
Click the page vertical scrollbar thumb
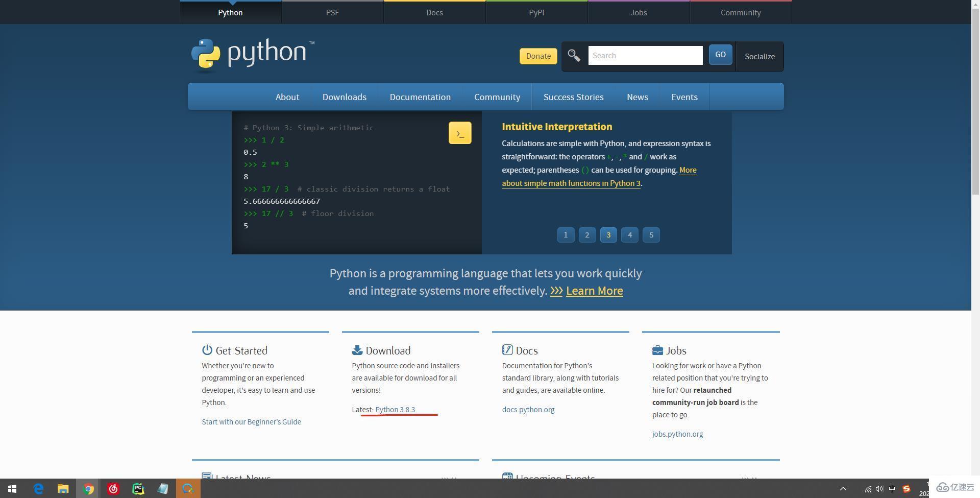pyautogui.click(x=975, y=102)
